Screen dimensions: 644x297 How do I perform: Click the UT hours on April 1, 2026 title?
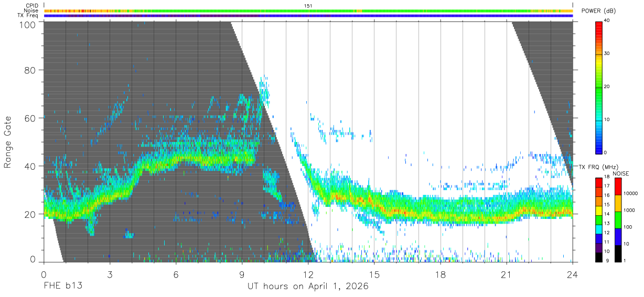(308, 287)
